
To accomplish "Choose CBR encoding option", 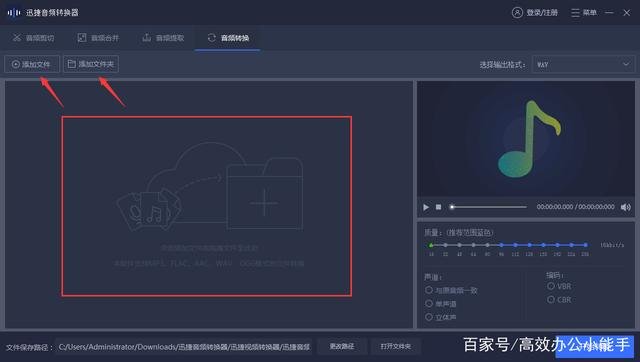I will (551, 300).
